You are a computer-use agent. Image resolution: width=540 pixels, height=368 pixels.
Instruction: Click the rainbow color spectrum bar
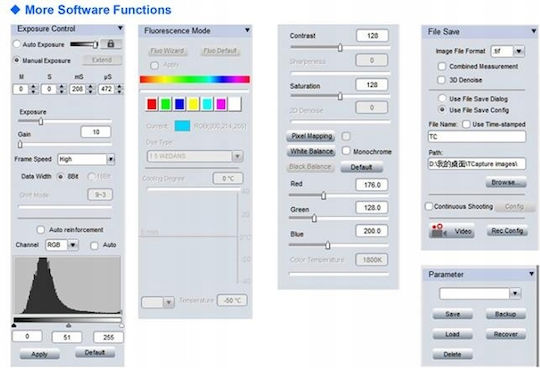click(x=195, y=80)
